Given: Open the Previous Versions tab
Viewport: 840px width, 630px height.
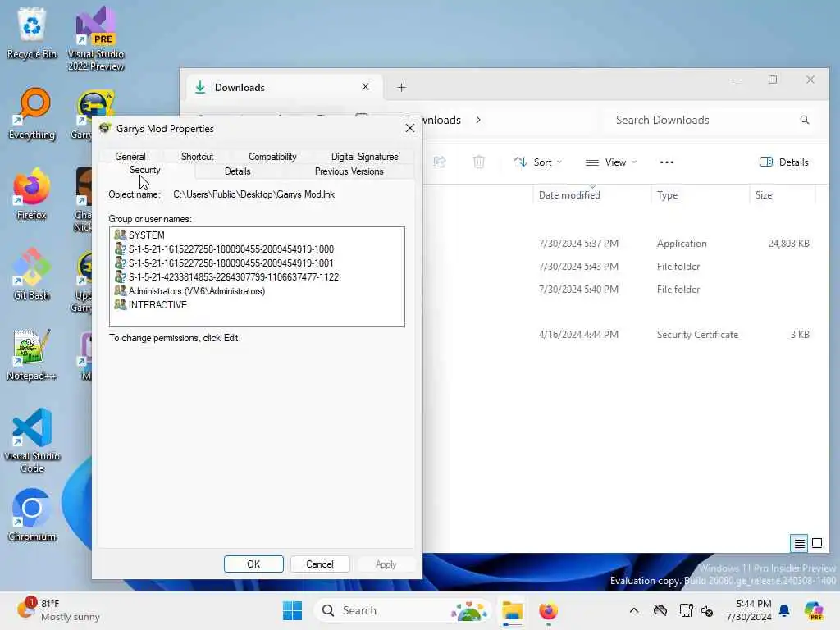Looking at the screenshot, I should 349,171.
